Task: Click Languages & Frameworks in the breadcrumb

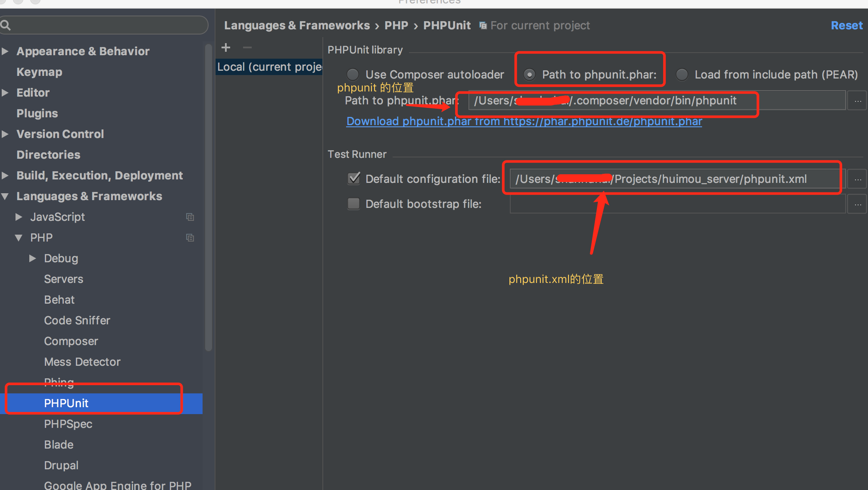Action: [297, 25]
